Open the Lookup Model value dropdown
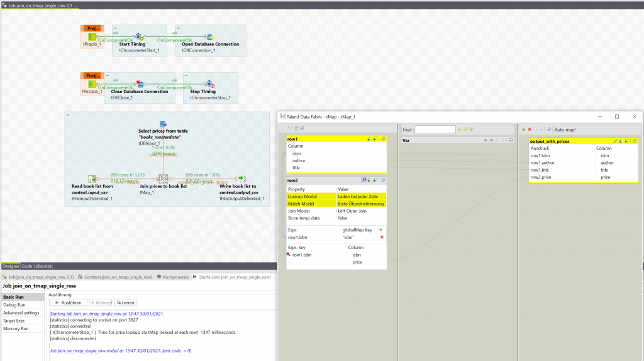 tap(361, 197)
